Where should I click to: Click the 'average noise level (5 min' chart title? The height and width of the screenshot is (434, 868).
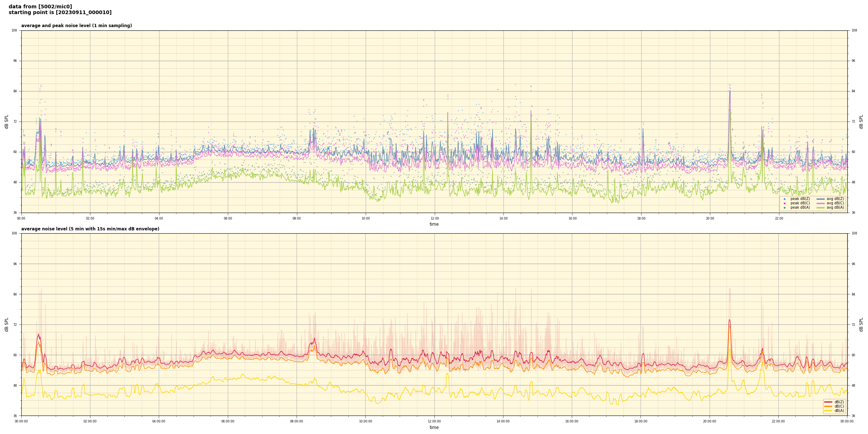pyautogui.click(x=90, y=229)
